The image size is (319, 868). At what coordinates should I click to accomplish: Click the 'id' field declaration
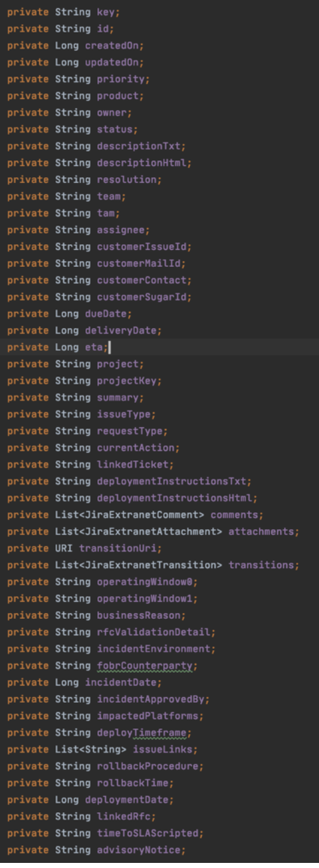pyautogui.click(x=102, y=29)
